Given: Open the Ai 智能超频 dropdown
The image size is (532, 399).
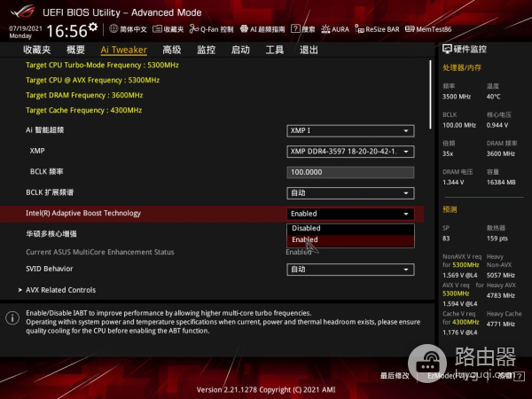Looking at the screenshot, I should click(350, 130).
